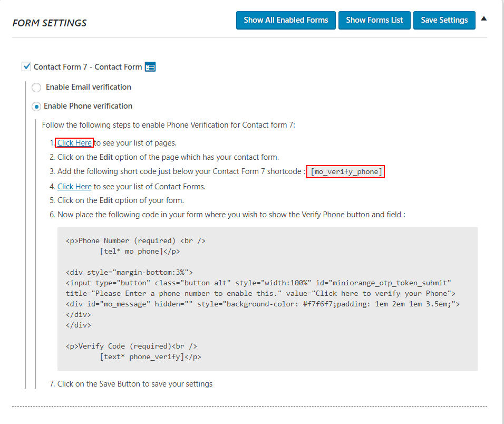
Task: Click the div id="mo_message" code line
Action: pyautogui.click(x=263, y=304)
